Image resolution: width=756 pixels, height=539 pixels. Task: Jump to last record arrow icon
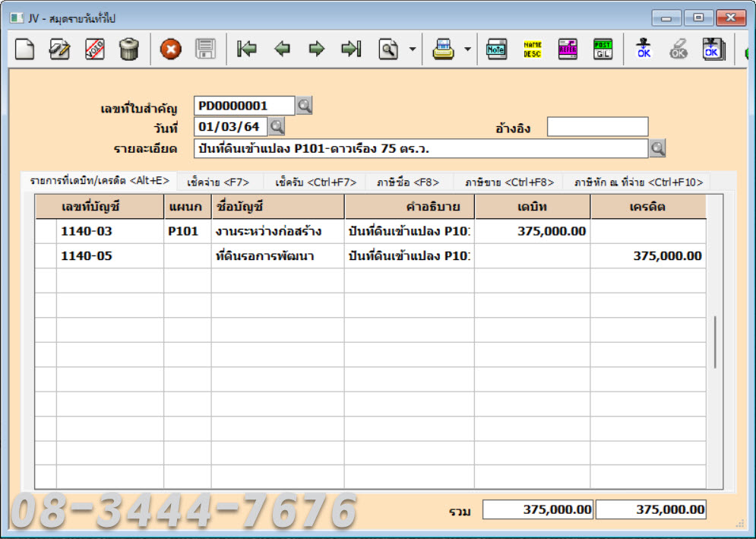[351, 49]
